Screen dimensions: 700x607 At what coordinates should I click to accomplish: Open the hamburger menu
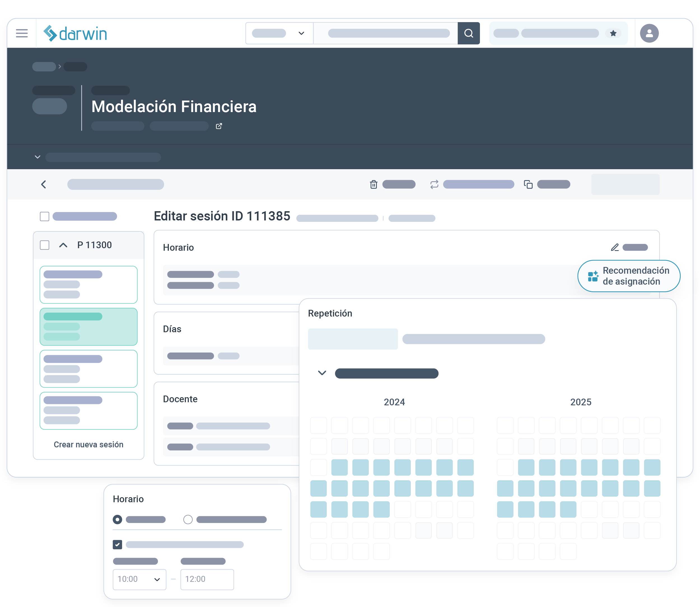[22, 33]
